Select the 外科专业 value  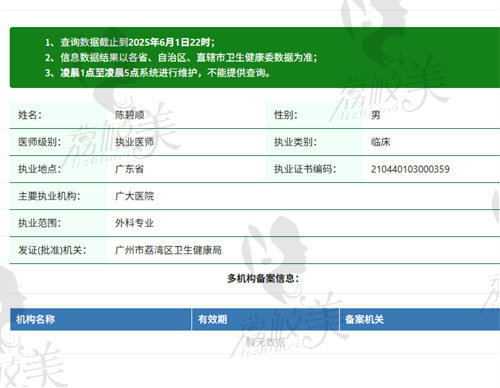pos(134,223)
